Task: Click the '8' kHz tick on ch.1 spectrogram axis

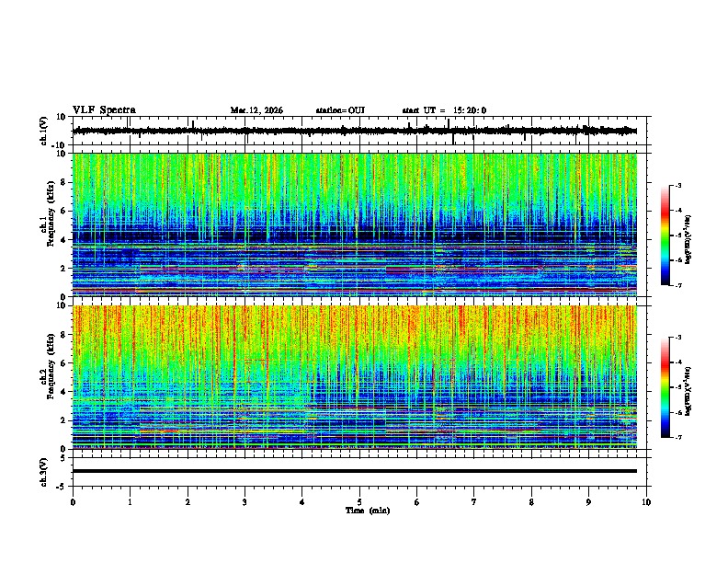Action: [64, 182]
